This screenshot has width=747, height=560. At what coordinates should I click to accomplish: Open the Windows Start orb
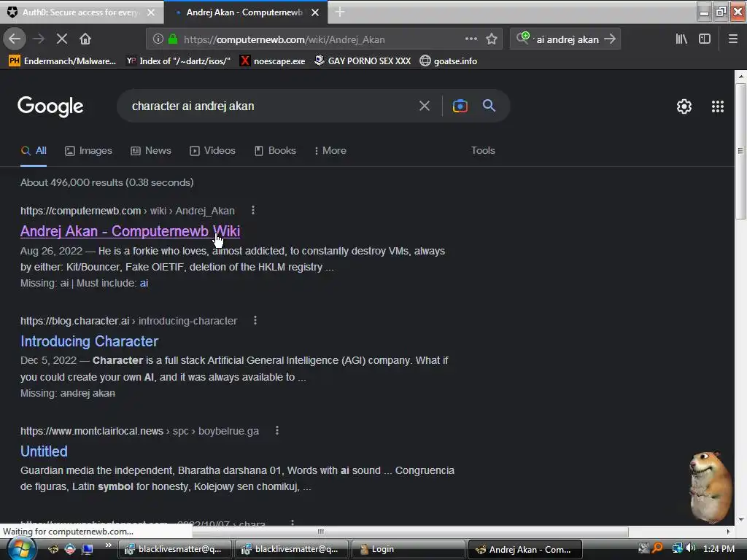click(x=20, y=549)
